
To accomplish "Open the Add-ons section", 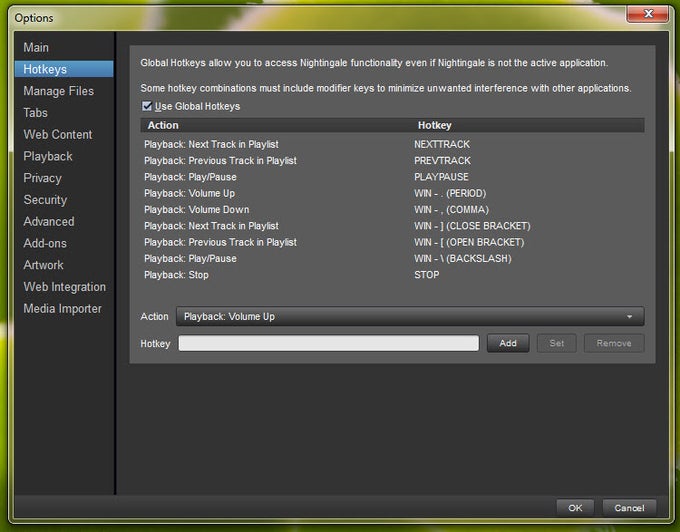I will click(64, 243).
